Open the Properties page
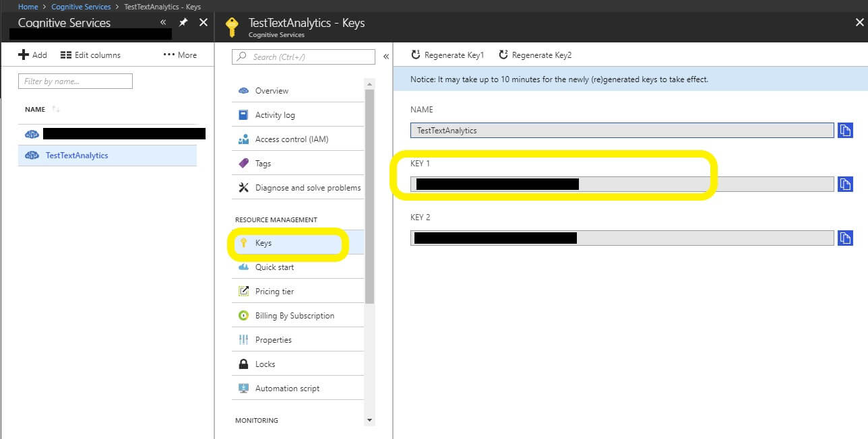 pyautogui.click(x=298, y=340)
